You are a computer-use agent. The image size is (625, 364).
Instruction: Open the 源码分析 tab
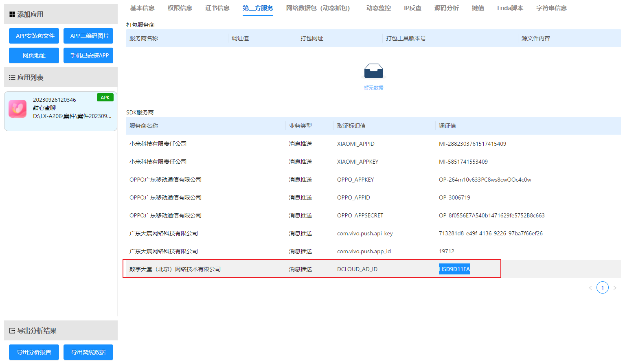click(x=446, y=8)
